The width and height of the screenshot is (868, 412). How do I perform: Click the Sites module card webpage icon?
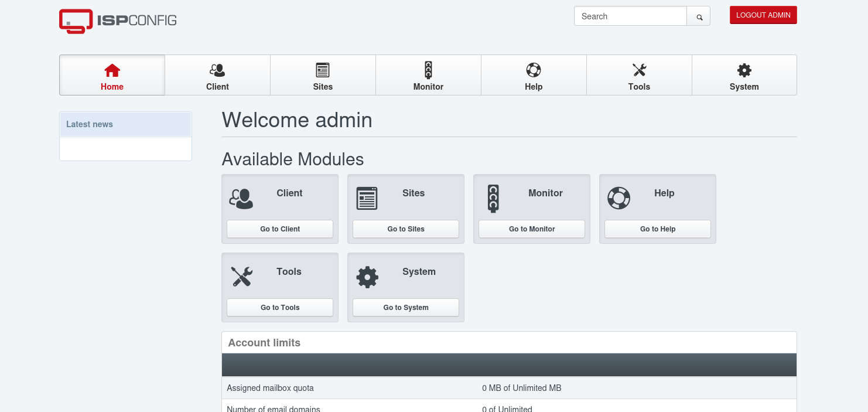[x=367, y=199]
